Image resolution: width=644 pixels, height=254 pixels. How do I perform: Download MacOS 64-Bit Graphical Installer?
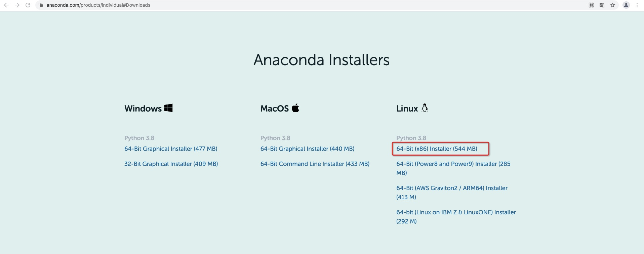(307, 149)
